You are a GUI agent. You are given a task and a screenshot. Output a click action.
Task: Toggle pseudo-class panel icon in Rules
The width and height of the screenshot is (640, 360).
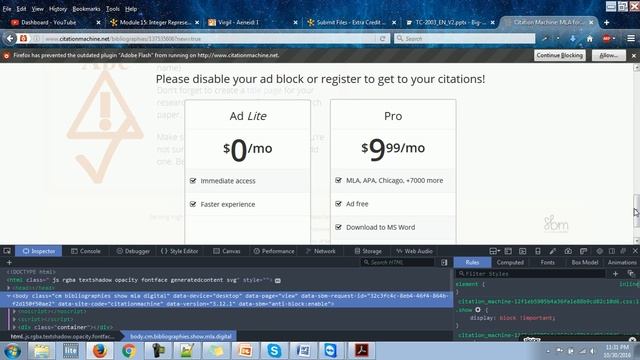click(x=631, y=273)
